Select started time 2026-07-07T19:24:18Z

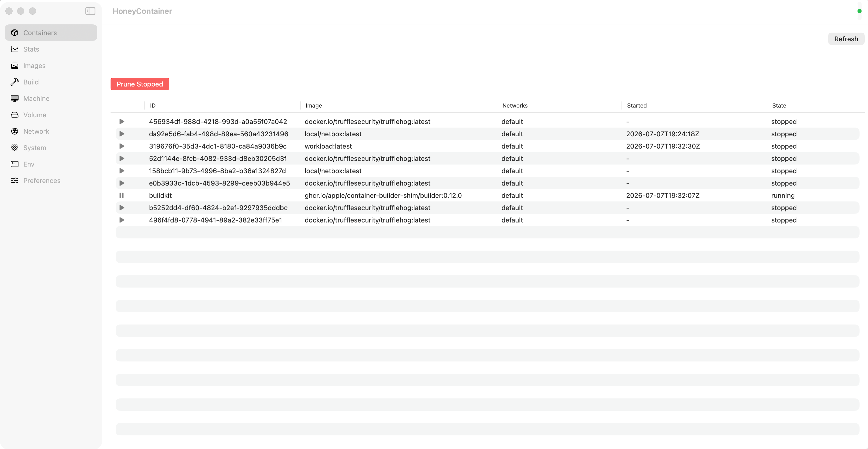click(x=663, y=134)
